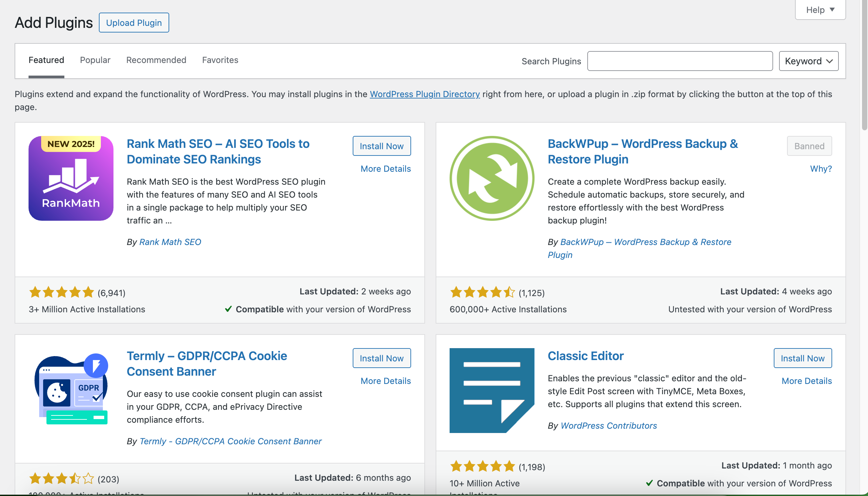Click the Upload Plugin button
The width and height of the screenshot is (868, 496).
tap(134, 23)
